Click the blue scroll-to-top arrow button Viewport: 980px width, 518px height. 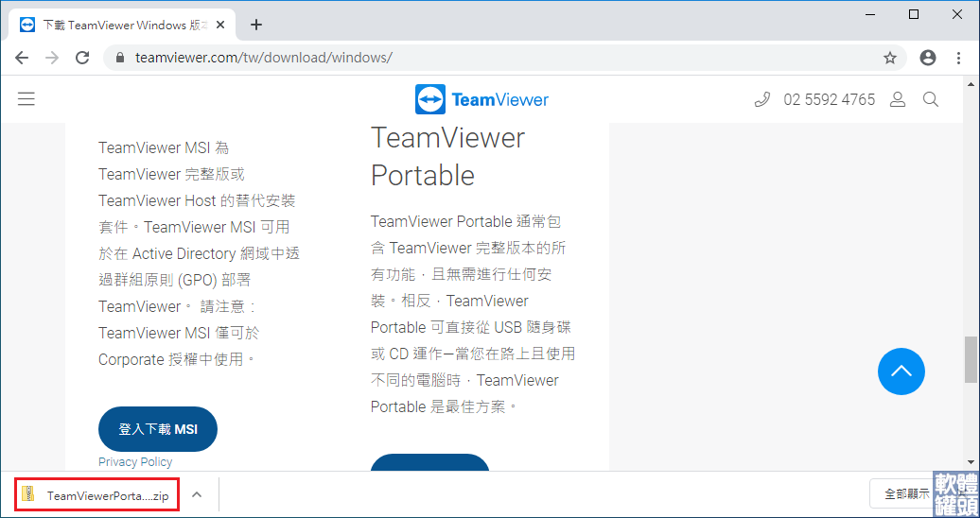901,371
